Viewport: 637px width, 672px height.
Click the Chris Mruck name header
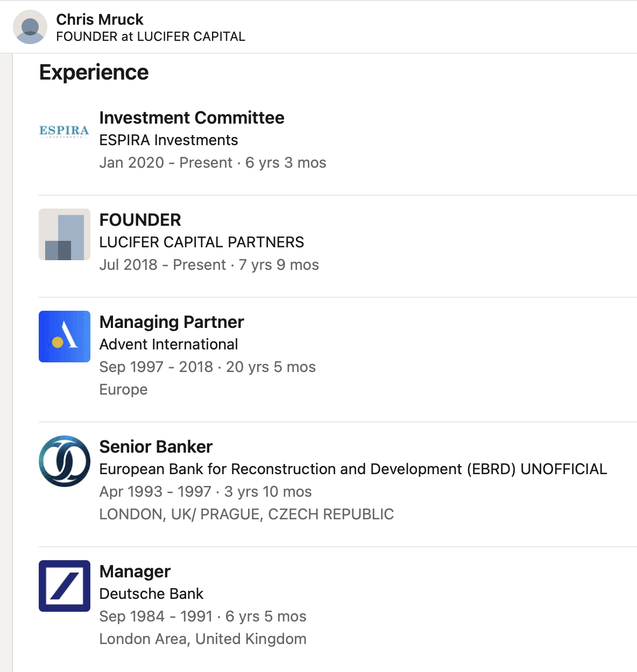100,19
